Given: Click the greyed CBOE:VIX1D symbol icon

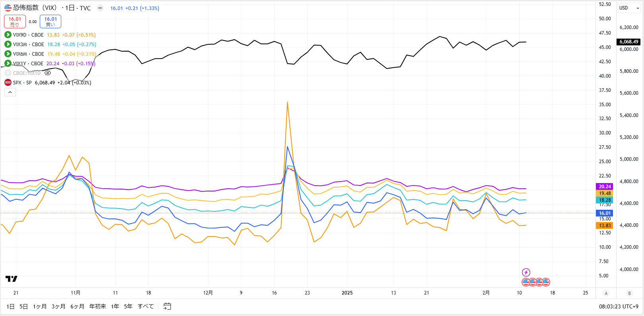Looking at the screenshot, I should click(x=8, y=73).
